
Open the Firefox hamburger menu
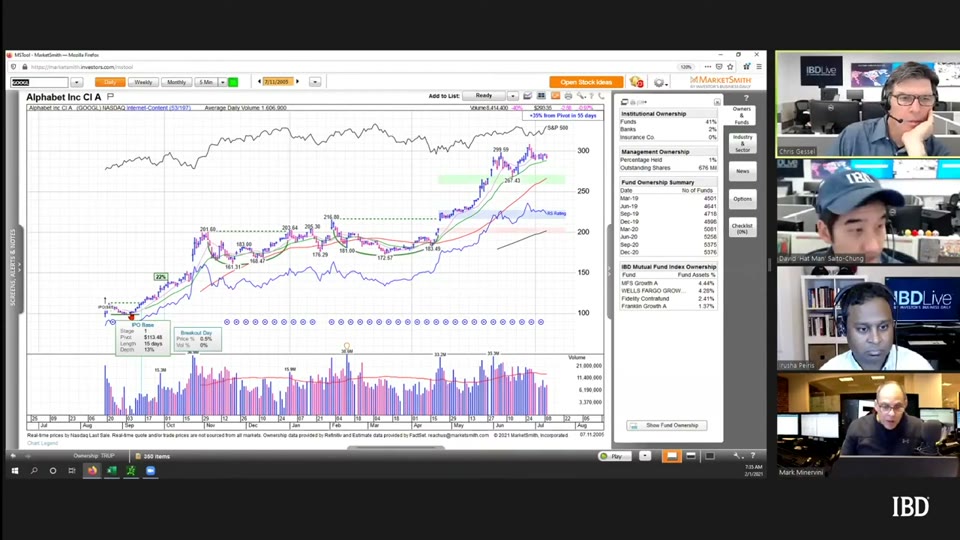pos(759,67)
